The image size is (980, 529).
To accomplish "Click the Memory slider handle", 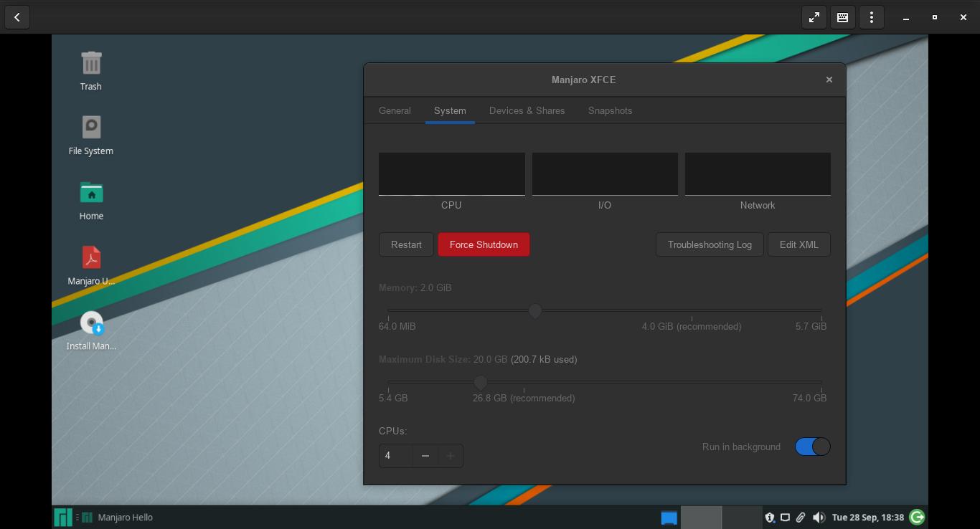I will click(x=535, y=310).
